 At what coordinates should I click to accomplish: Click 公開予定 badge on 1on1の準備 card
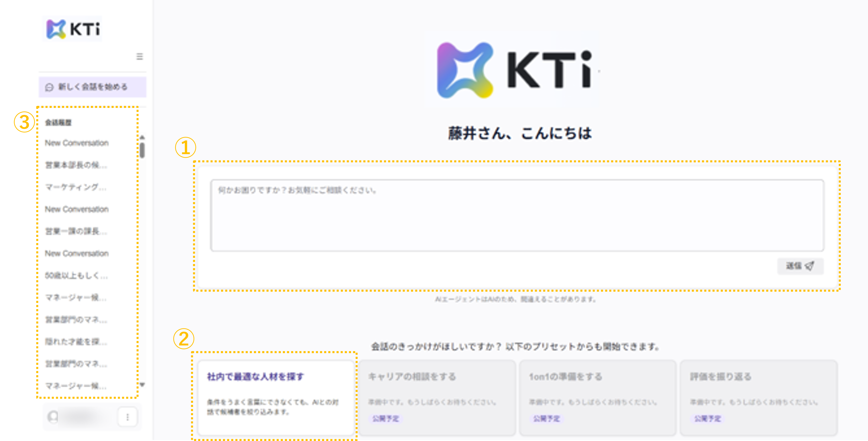pyautogui.click(x=546, y=419)
